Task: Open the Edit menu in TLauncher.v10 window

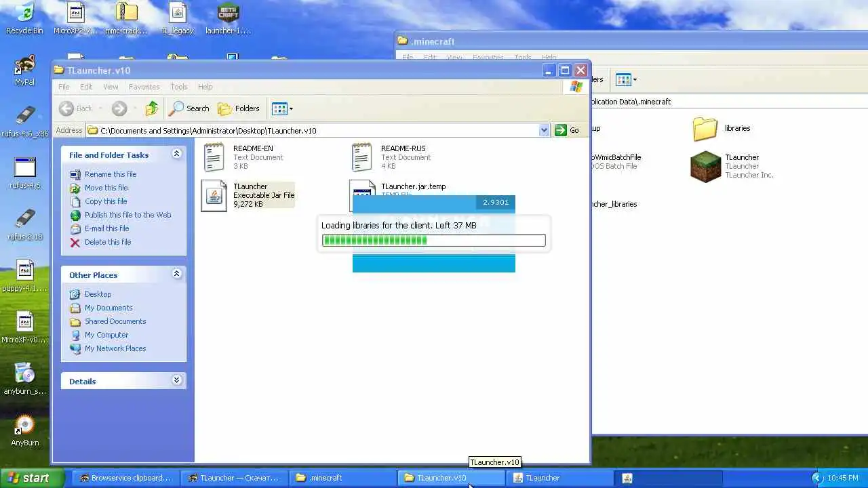Action: click(86, 87)
